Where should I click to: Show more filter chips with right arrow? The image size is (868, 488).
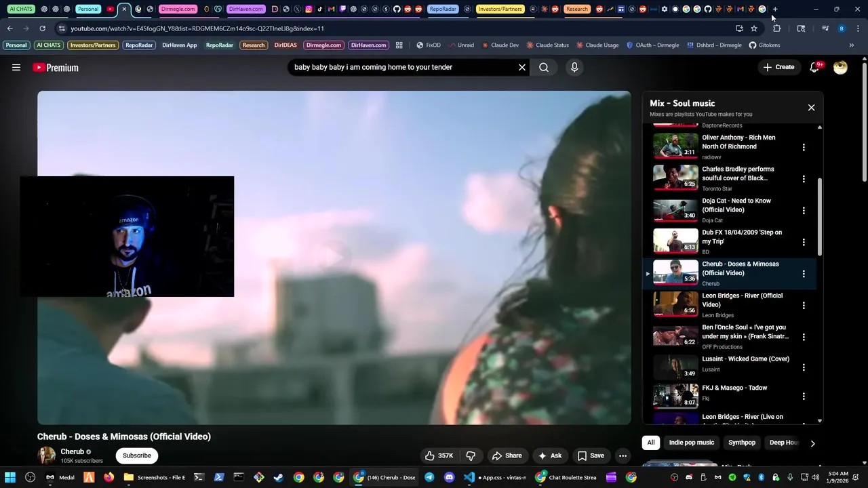tap(812, 443)
